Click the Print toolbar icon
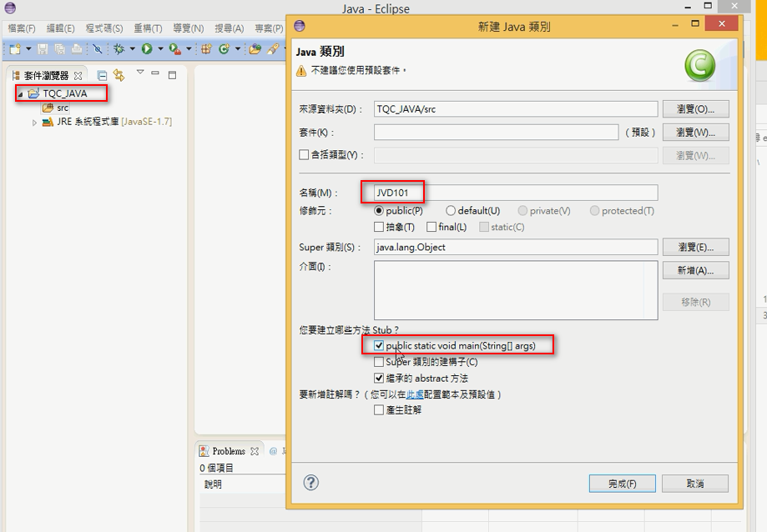 pyautogui.click(x=77, y=49)
